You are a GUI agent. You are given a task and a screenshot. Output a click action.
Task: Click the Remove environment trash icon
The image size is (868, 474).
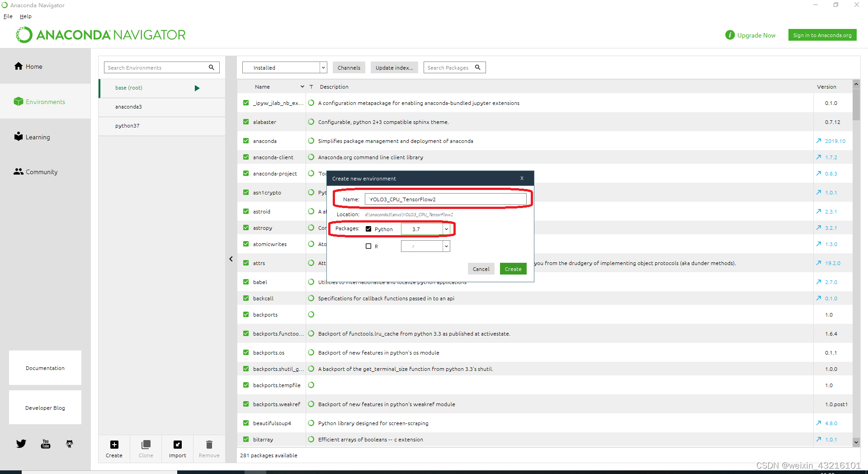(x=209, y=445)
